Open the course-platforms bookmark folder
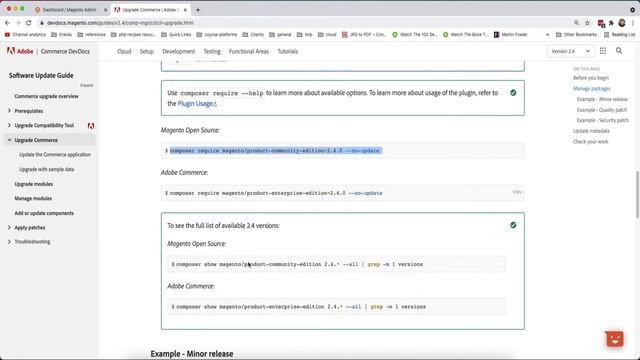The image size is (640, 360). [217, 35]
